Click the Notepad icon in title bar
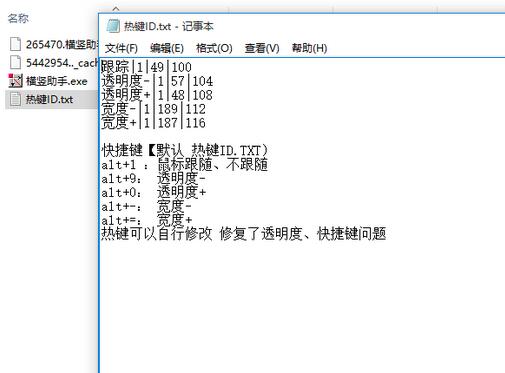 click(113, 26)
